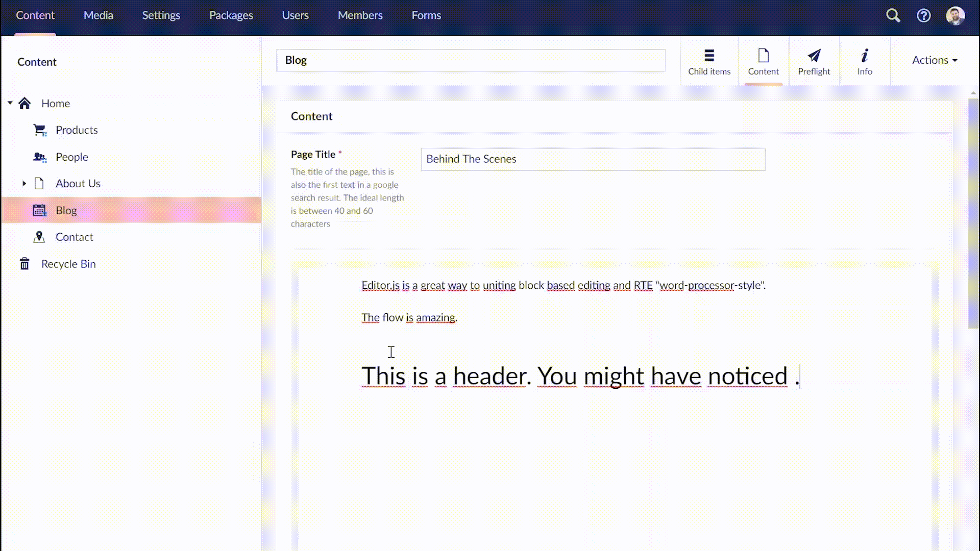
Task: Select Contact in the content tree
Action: [75, 237]
